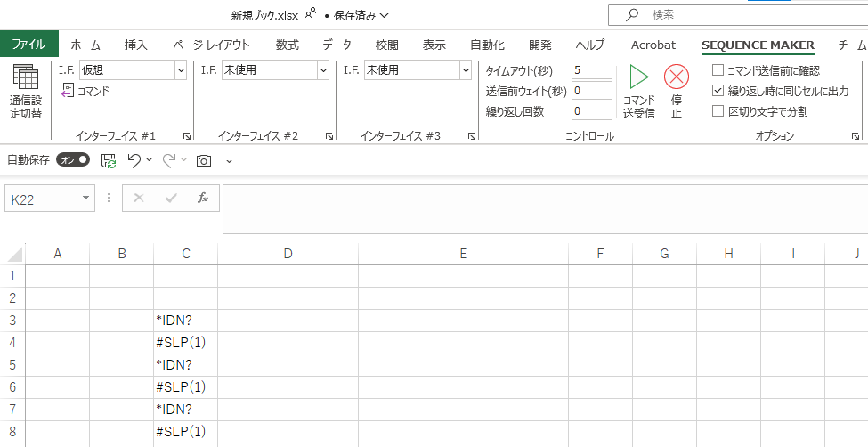Click the select-all corner triangle
The height and width of the screenshot is (447, 868).
(x=15, y=255)
